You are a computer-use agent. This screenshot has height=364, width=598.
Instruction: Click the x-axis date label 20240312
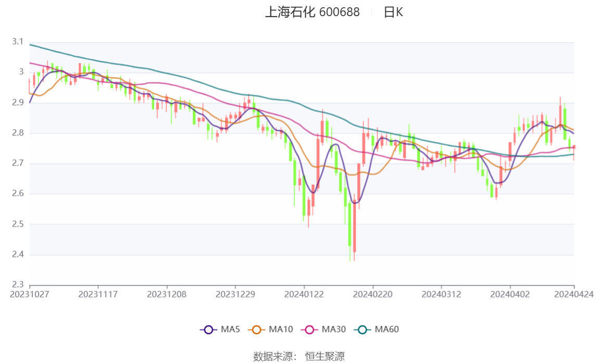click(x=441, y=294)
